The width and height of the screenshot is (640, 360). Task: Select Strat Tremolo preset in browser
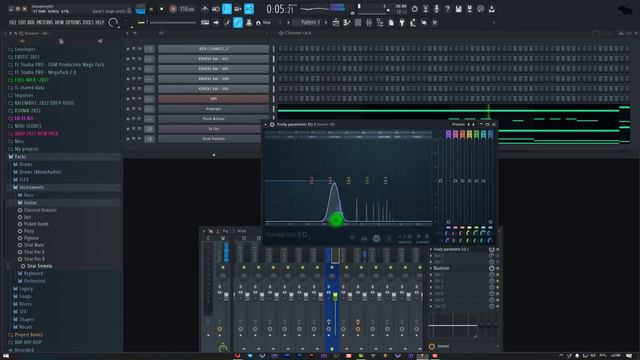40,266
